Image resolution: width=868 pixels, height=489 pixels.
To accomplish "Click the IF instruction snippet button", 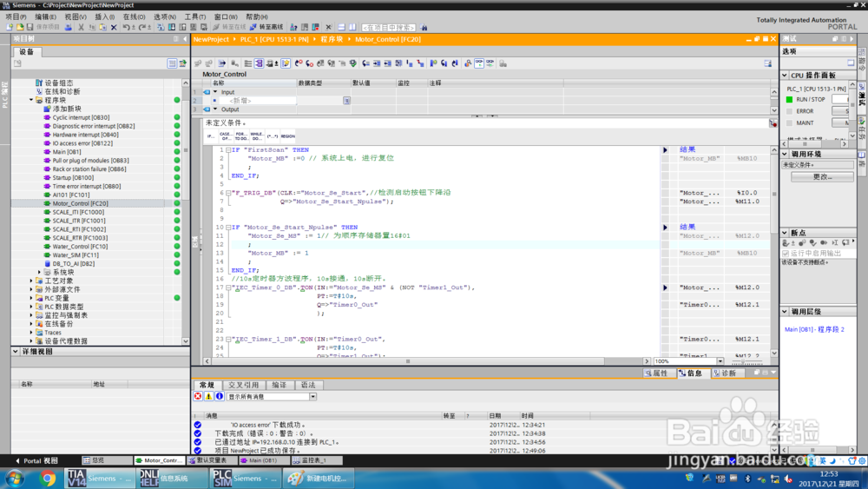I will tap(211, 136).
